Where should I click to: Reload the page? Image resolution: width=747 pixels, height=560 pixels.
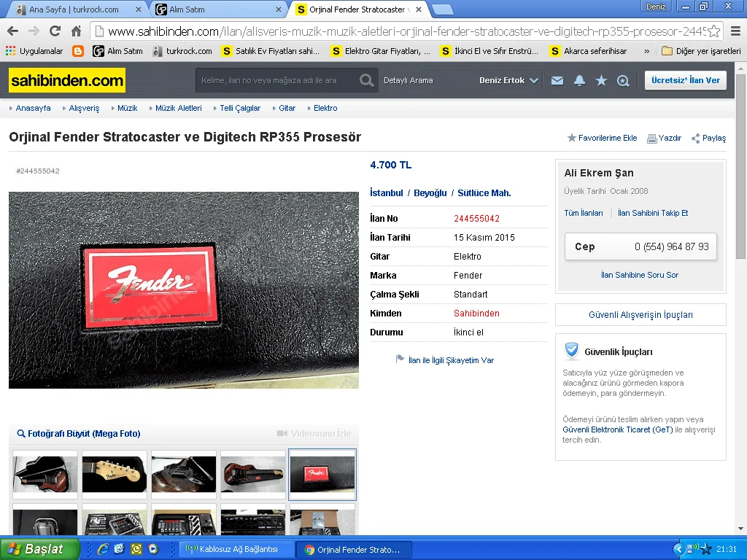tap(55, 31)
